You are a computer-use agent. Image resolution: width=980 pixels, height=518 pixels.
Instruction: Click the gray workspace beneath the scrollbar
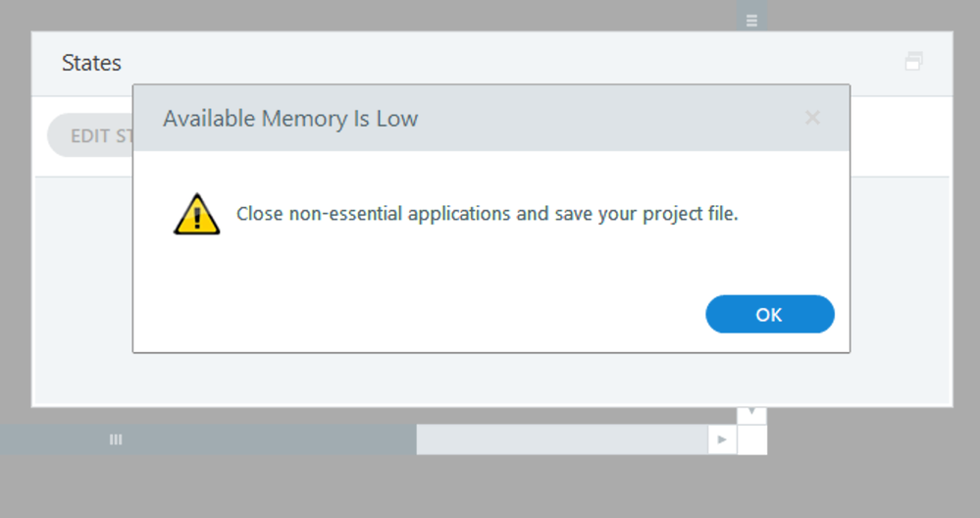490,487
